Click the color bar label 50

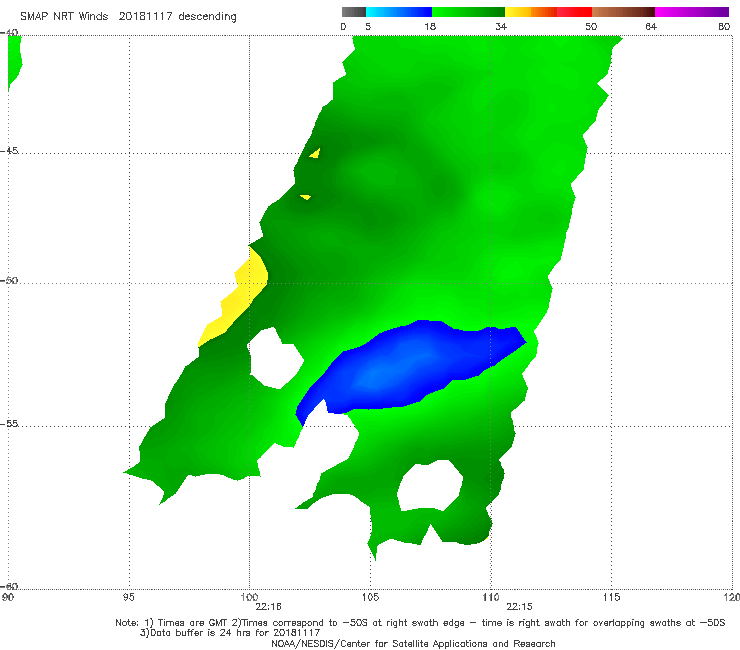591,27
